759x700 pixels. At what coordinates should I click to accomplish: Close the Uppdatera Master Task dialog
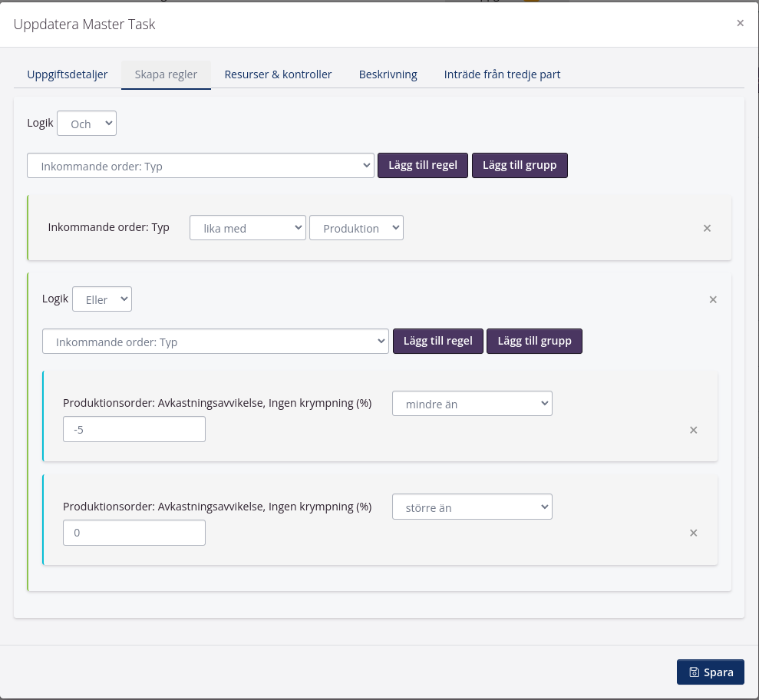(x=740, y=23)
